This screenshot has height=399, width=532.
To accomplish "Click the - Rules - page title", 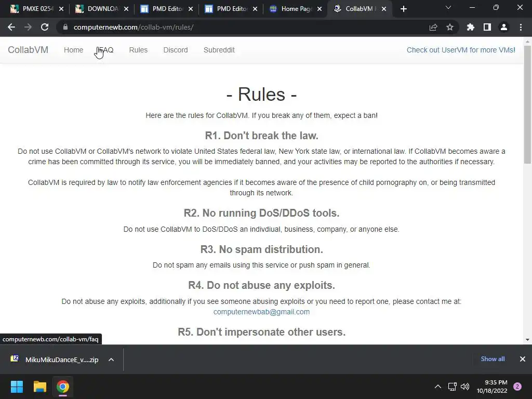I will pos(262,95).
